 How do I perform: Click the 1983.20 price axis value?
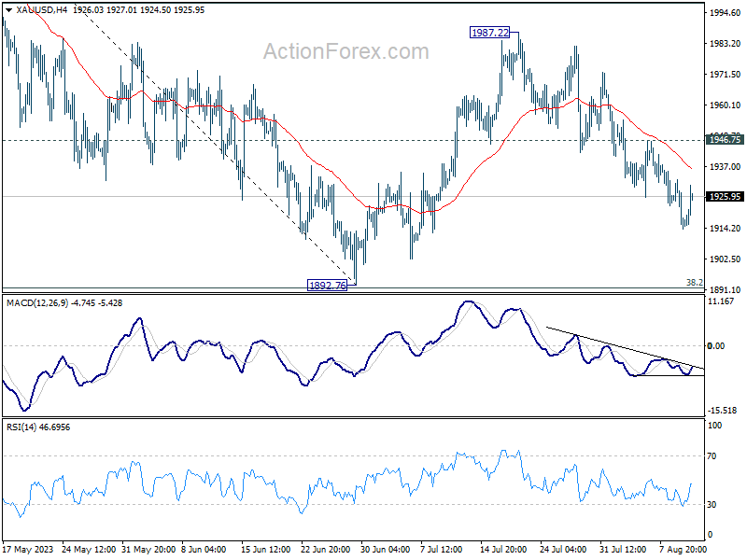(x=726, y=43)
